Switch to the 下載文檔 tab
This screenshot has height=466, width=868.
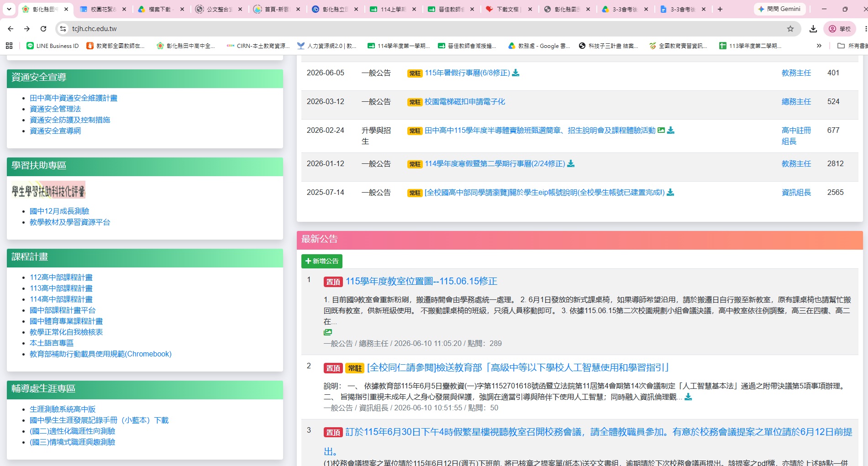click(509, 9)
